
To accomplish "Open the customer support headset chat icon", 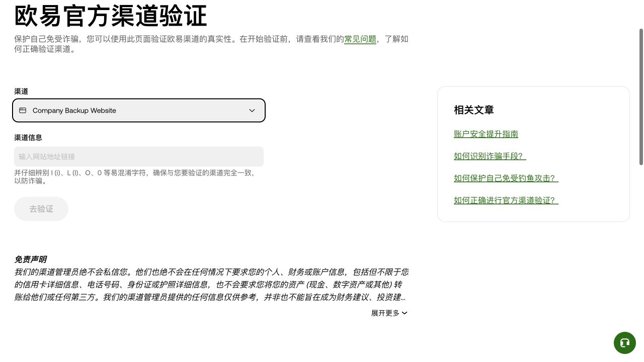I will 625,343.
